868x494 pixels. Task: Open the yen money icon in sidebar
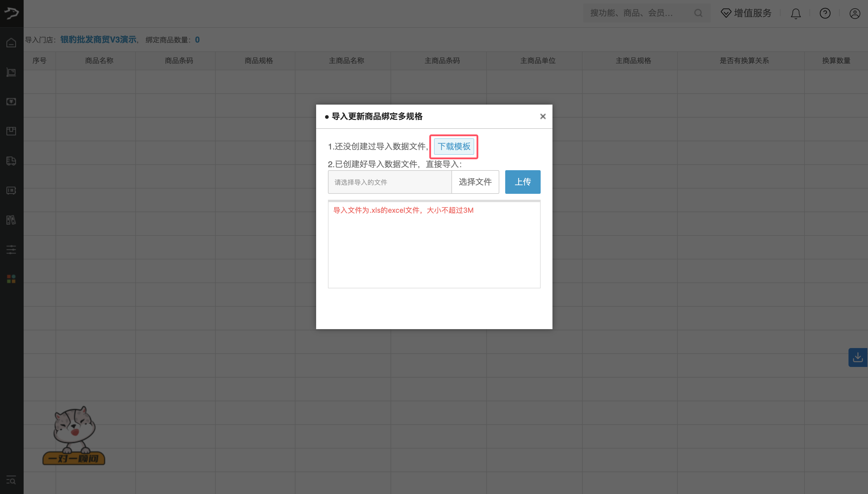pyautogui.click(x=11, y=102)
